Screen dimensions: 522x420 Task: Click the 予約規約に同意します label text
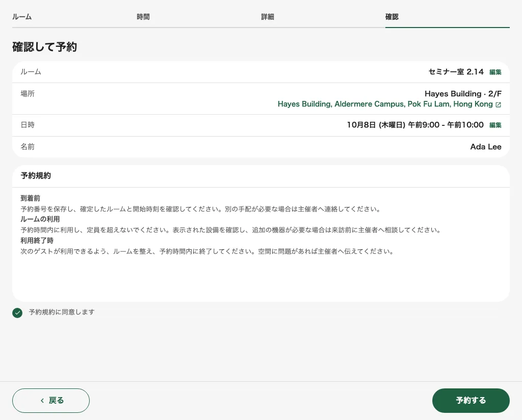coord(62,312)
